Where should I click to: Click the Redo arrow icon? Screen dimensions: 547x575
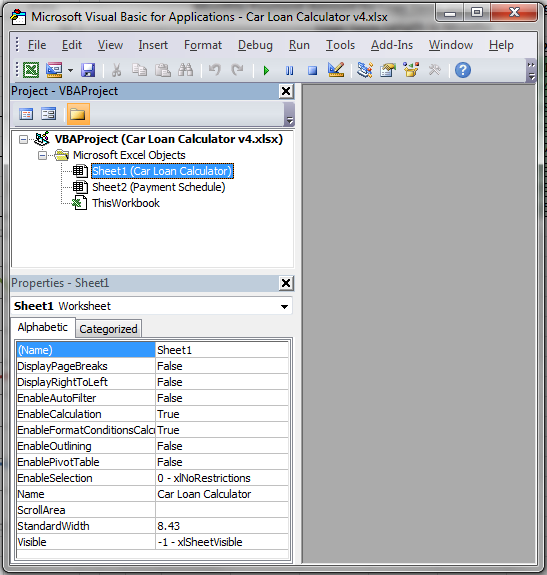238,70
